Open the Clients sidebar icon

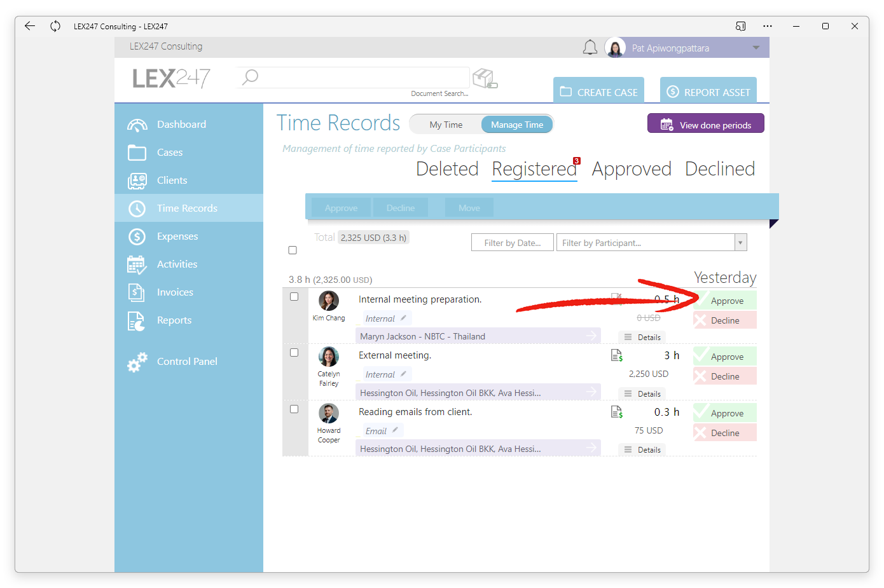click(137, 181)
